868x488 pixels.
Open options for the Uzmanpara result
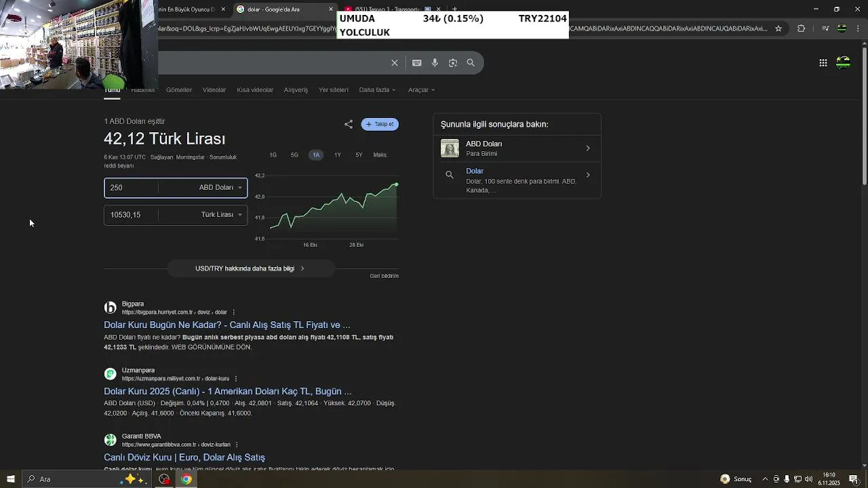pos(236,379)
